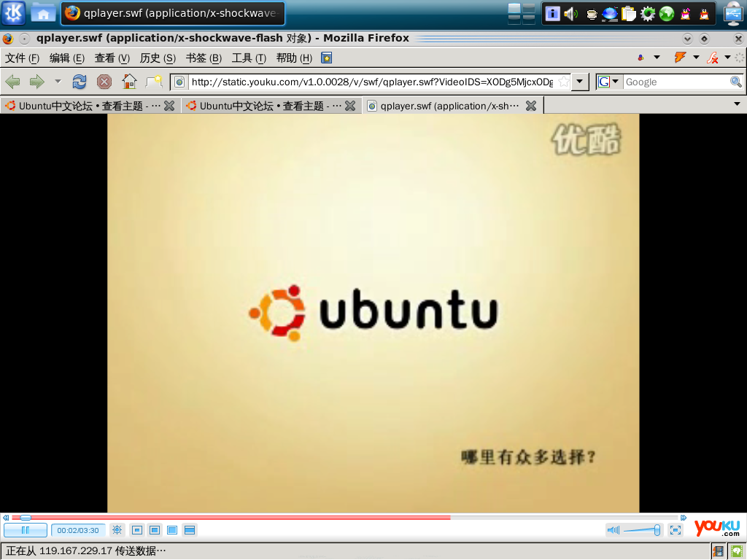Image resolution: width=747 pixels, height=560 pixels.
Task: Open the 文件 (F) menu
Action: [x=22, y=58]
